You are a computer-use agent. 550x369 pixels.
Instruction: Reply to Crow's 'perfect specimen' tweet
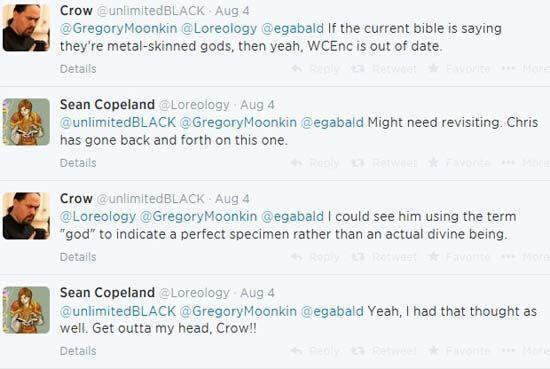coord(315,257)
